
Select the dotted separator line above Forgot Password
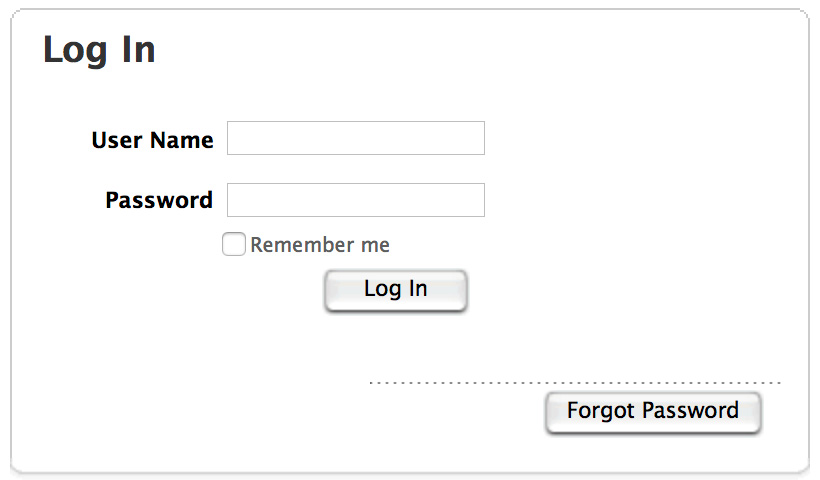click(x=575, y=383)
